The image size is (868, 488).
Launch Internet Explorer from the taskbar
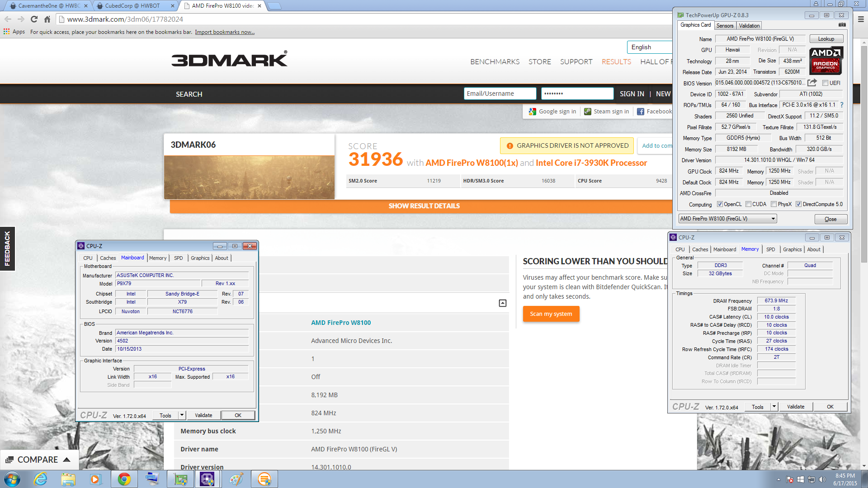click(x=41, y=479)
